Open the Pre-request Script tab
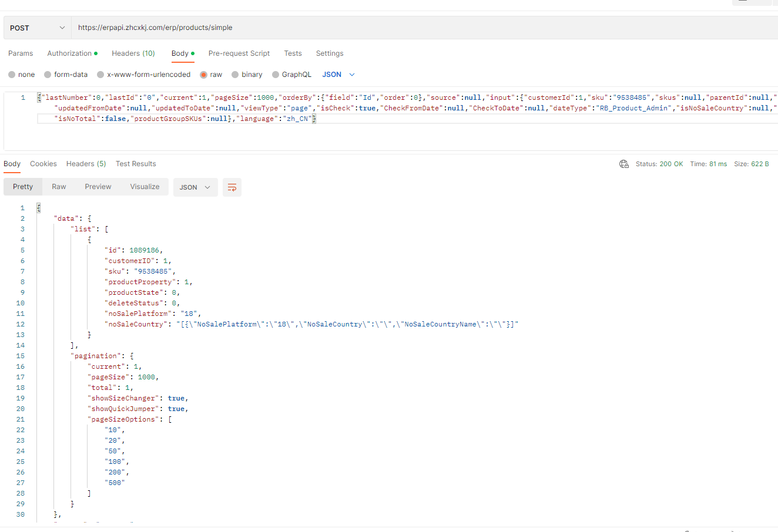 [239, 53]
